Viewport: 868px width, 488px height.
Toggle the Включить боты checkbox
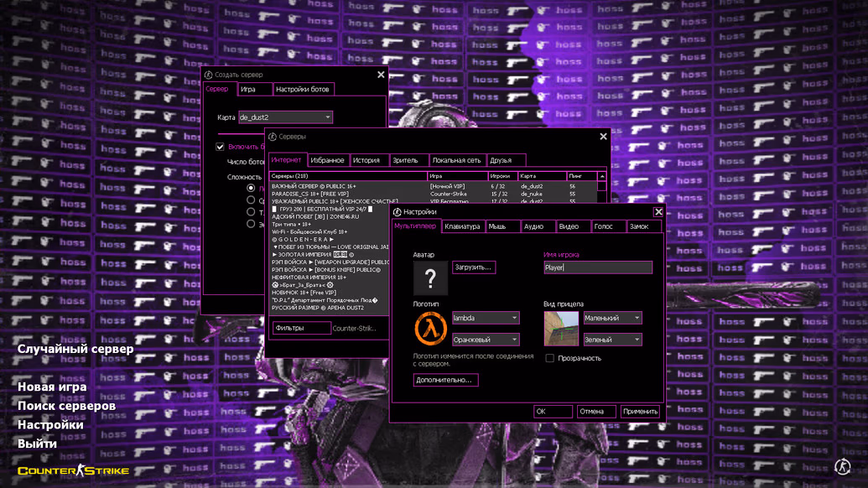click(221, 147)
